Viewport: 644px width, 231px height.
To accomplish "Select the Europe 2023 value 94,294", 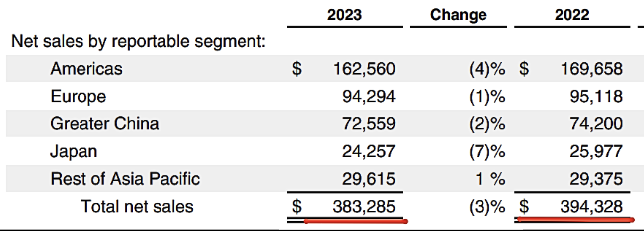I will pyautogui.click(x=369, y=96).
